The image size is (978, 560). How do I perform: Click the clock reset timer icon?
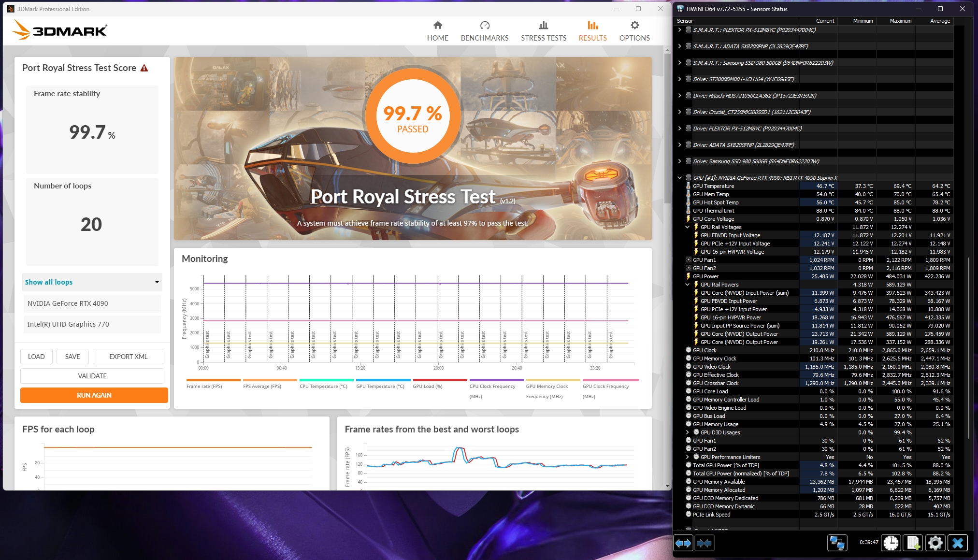[x=891, y=543]
